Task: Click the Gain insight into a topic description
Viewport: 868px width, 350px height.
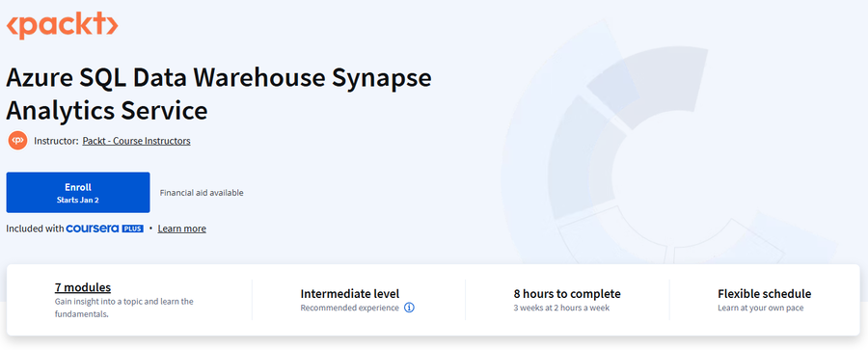Action: pos(124,308)
